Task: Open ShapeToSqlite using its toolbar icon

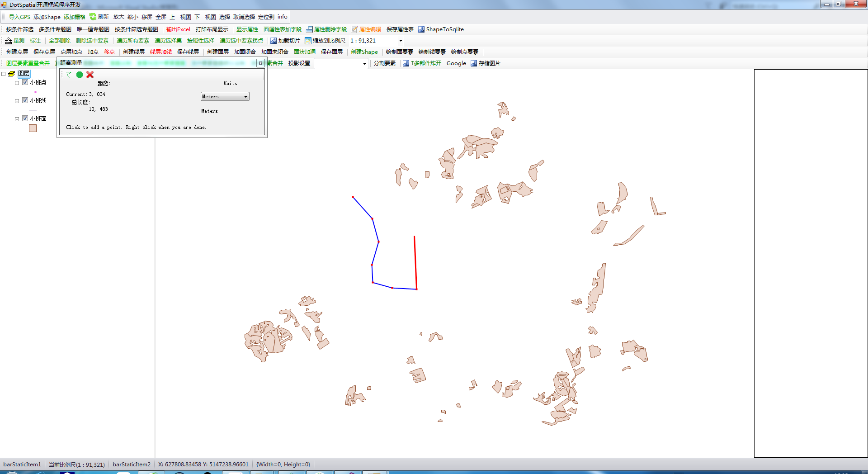Action: click(421, 29)
